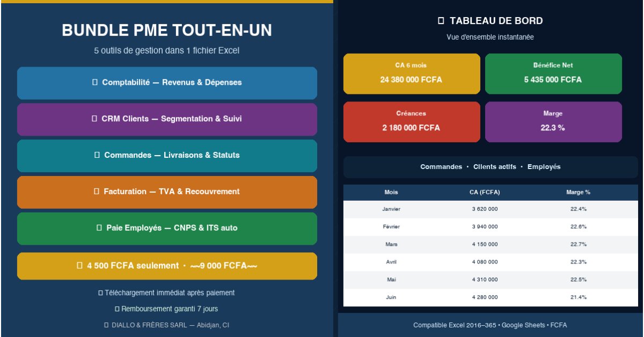Click the 'CA (FCFA)' column header
The image size is (644, 337).
pyautogui.click(x=485, y=192)
